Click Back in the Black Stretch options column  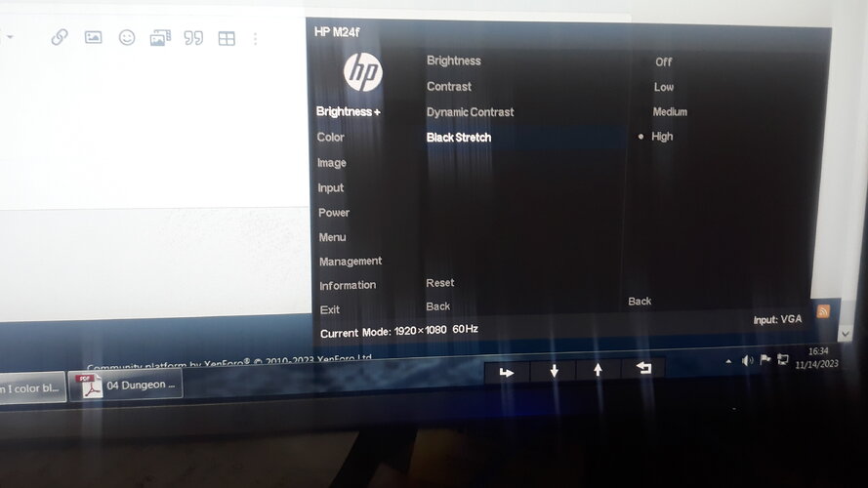tap(640, 301)
